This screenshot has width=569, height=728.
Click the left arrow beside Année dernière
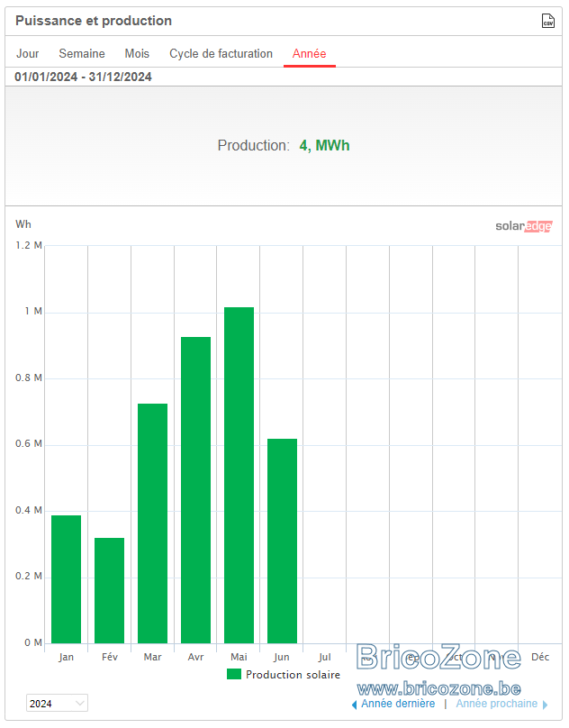(x=354, y=705)
